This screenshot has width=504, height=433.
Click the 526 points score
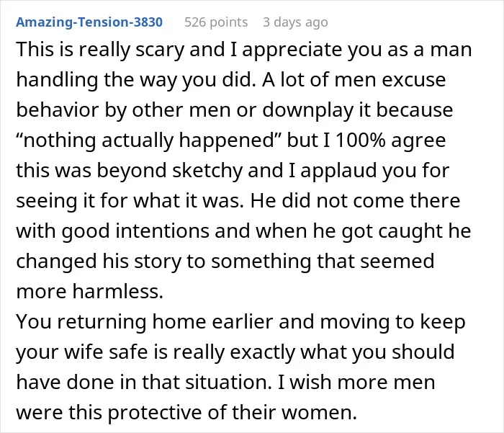[216, 22]
